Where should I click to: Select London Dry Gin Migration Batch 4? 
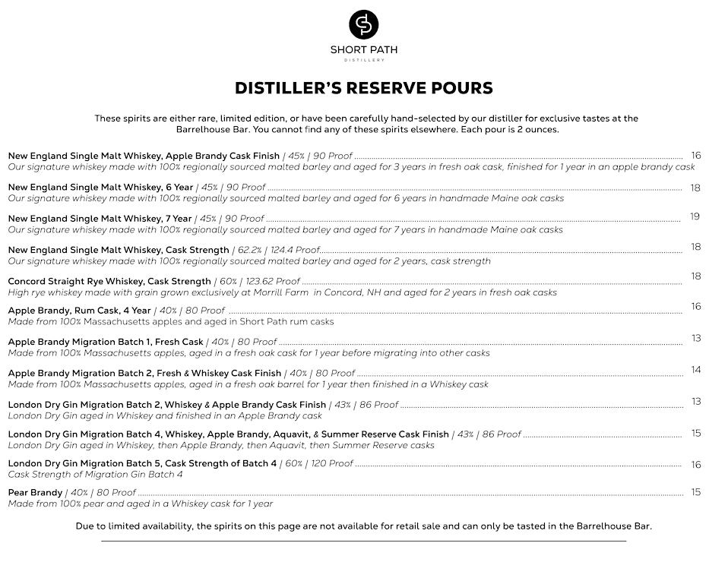(228, 434)
